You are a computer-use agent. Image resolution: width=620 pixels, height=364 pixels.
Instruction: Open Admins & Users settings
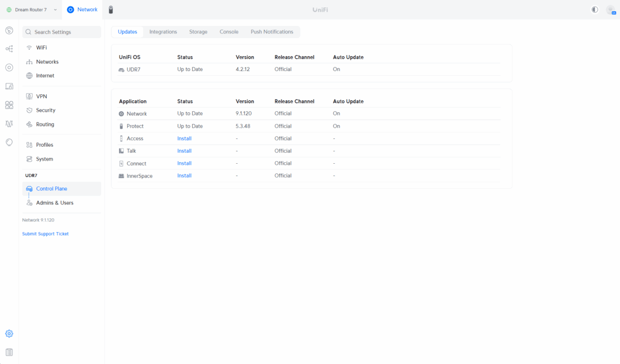(x=61, y=203)
